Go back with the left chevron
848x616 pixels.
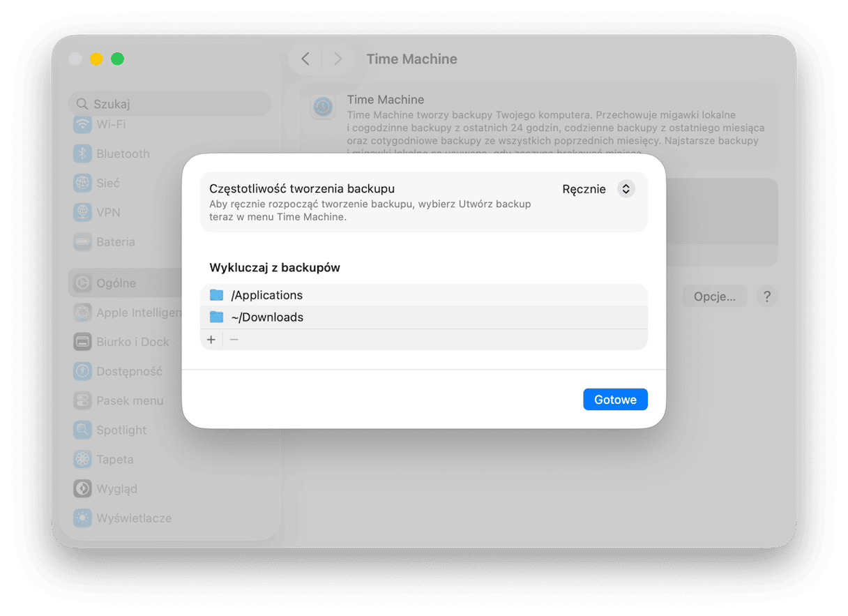(x=305, y=59)
